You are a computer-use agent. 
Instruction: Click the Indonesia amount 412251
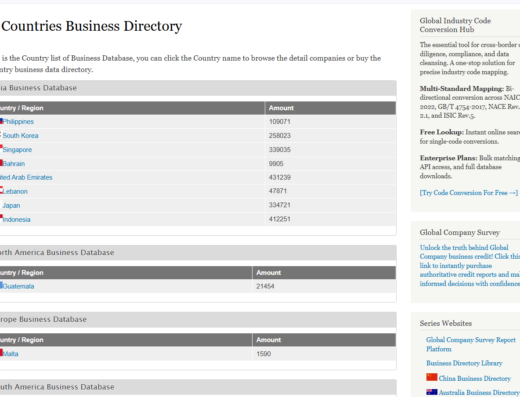tap(280, 219)
